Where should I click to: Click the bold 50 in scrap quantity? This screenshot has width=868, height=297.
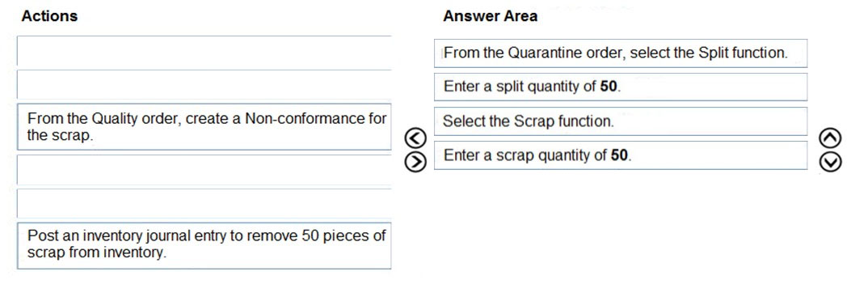[x=619, y=155]
